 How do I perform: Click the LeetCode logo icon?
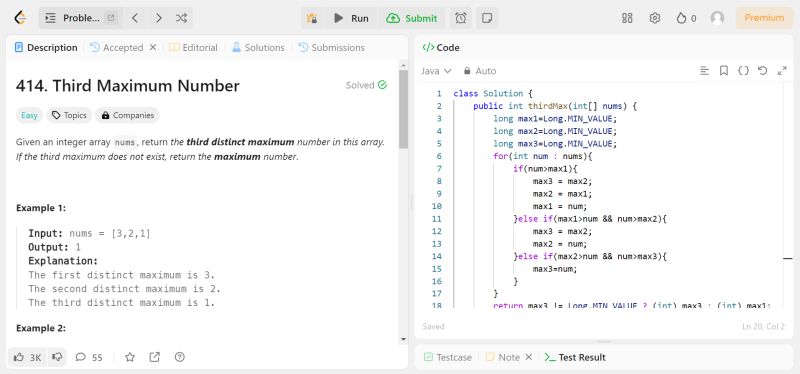point(20,18)
